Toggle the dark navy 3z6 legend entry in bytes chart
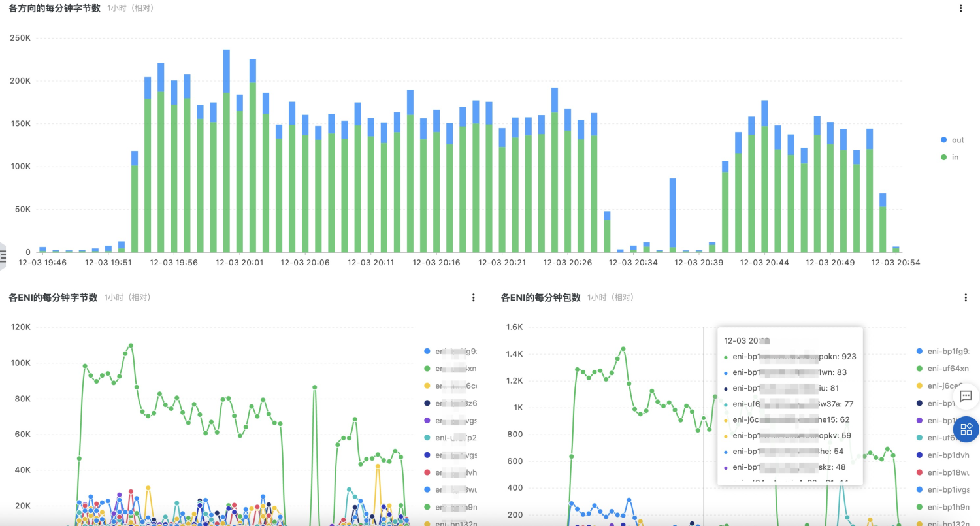 click(x=450, y=403)
